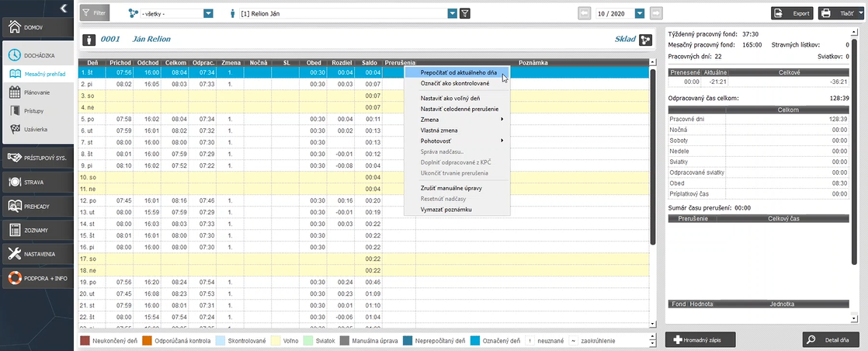
Task: Click the table's vertical scrollbar
Action: pyautogui.click(x=652, y=155)
